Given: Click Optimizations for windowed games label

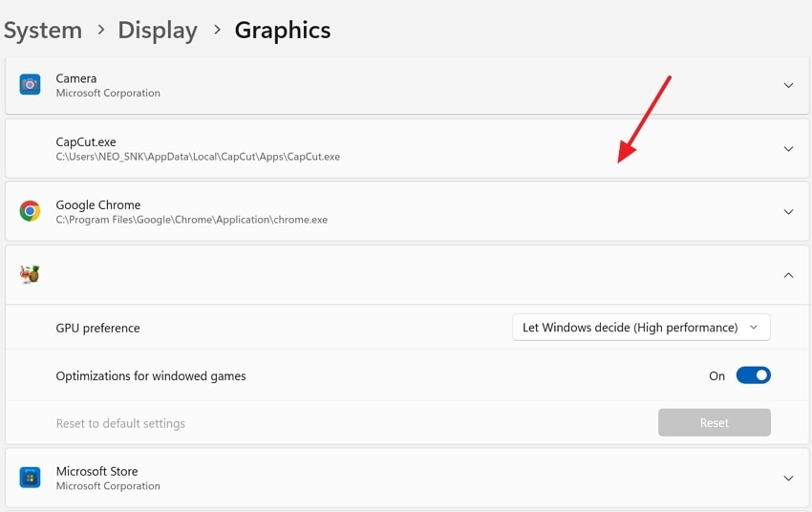Looking at the screenshot, I should click(x=151, y=375).
